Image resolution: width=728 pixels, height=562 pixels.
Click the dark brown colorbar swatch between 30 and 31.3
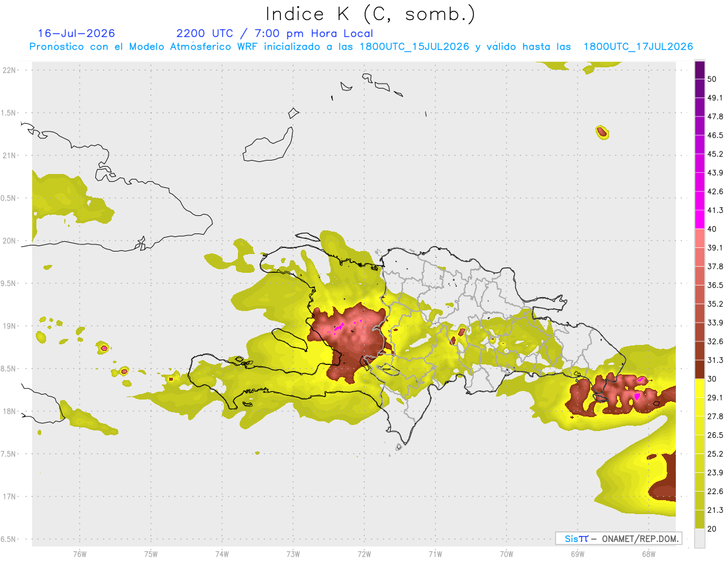(x=699, y=370)
